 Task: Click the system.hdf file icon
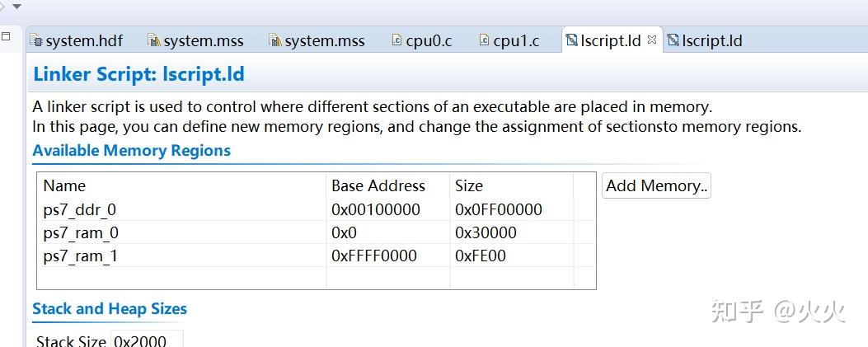click(36, 40)
